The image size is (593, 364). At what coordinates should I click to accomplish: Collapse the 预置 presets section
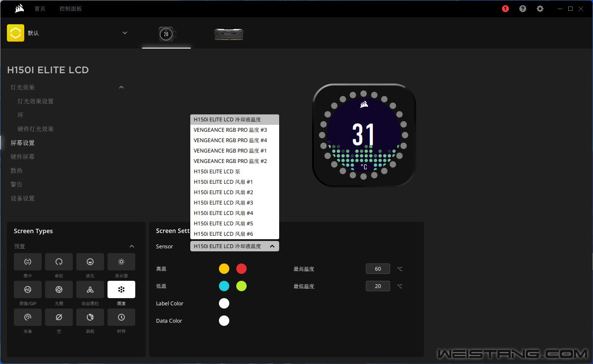132,246
